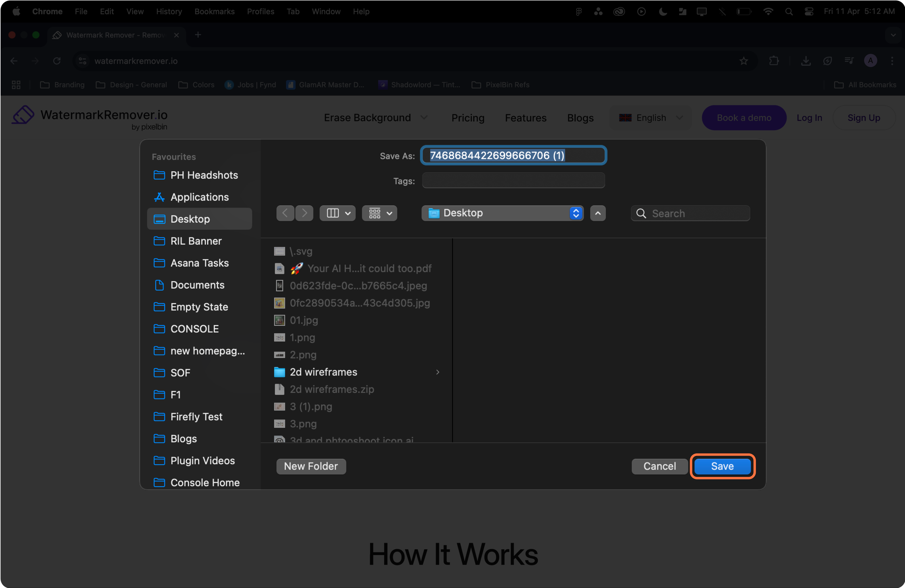Open the grouping options dropdown
The image size is (905, 588).
[379, 213]
